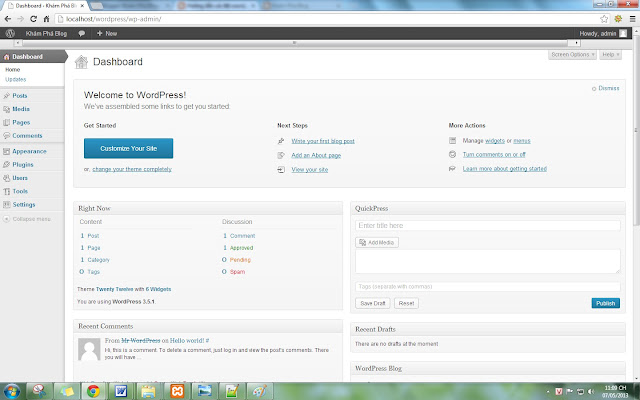Click the horizontal scrollbar under admin bar
The height and width of the screenshot is (400, 640).
click(297, 42)
